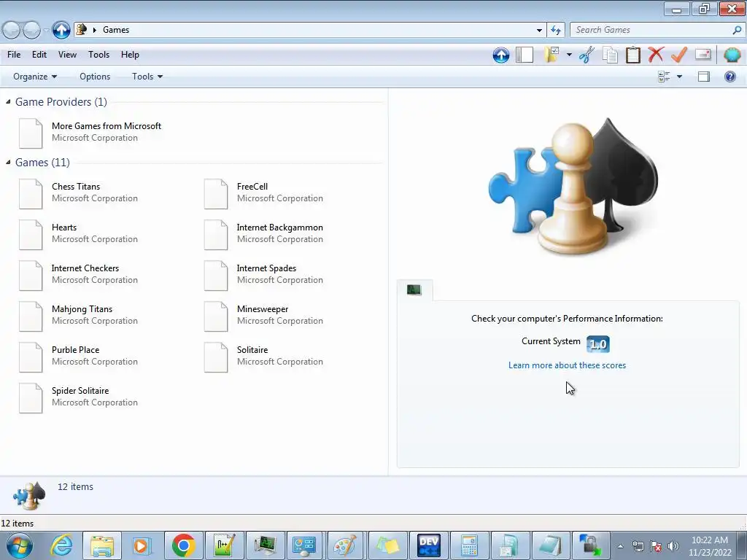Click the clipboard Paste icon
Screen dimensions: 747x560
tap(632, 55)
